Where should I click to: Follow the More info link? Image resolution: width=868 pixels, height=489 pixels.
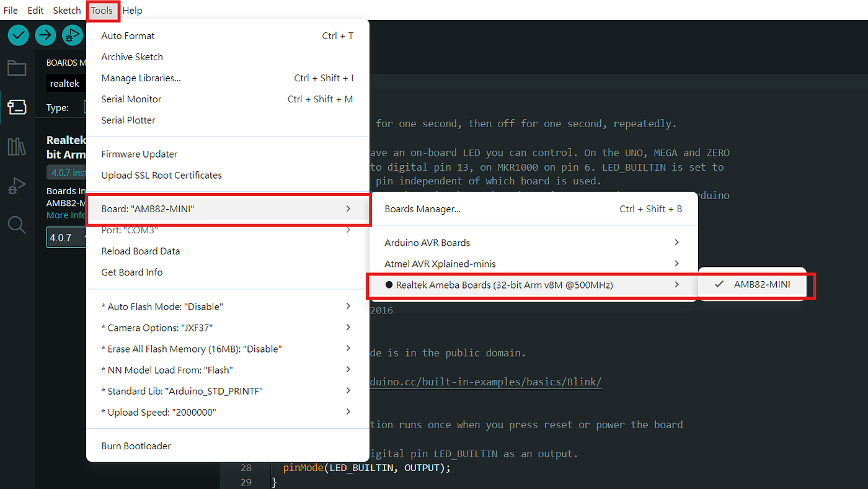tap(66, 215)
